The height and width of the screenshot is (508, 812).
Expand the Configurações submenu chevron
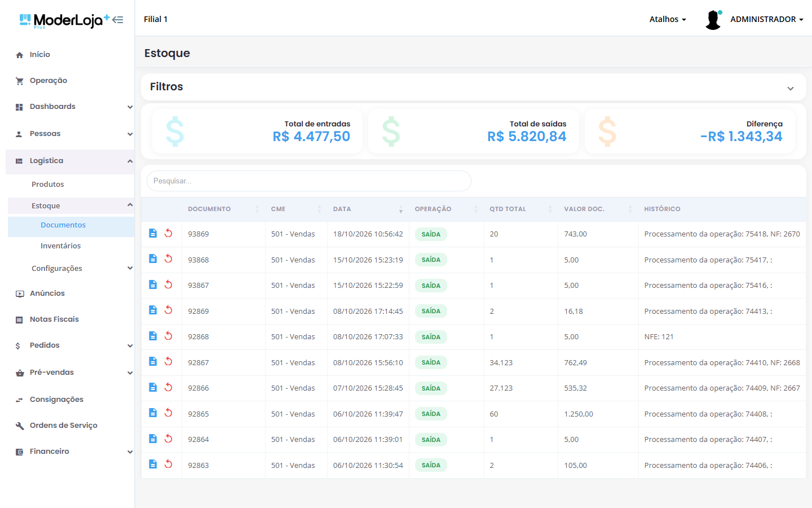[130, 268]
